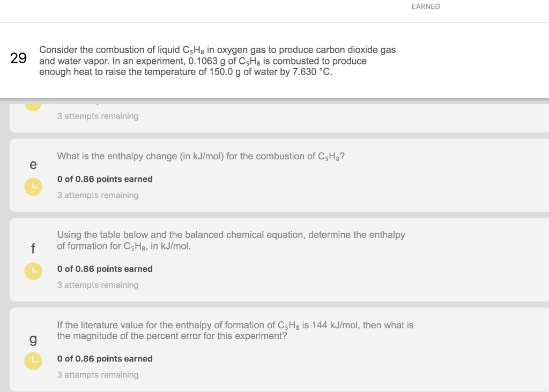Click the yellow clock status icon for part f

33,271
